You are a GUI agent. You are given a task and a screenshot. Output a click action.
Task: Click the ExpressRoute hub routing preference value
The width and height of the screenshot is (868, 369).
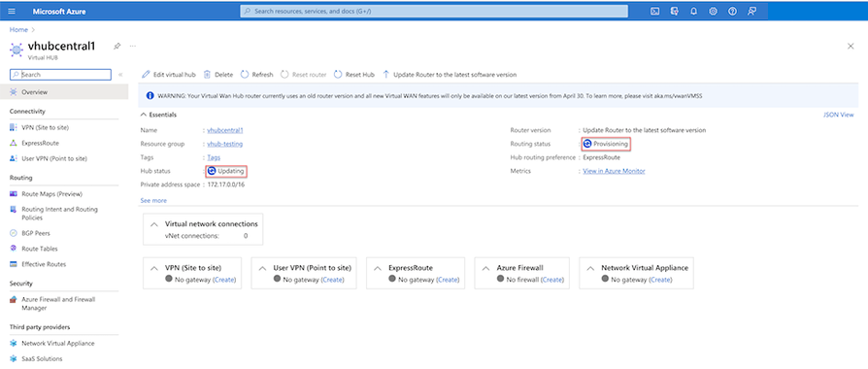pos(602,157)
